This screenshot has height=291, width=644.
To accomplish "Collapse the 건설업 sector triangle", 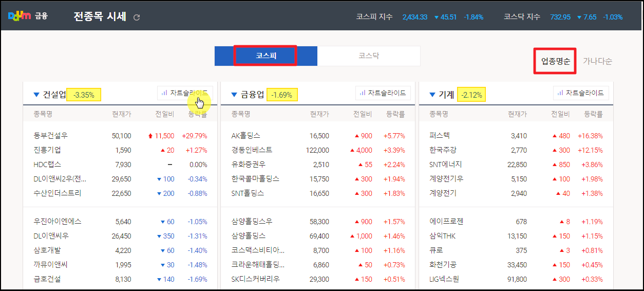I will pos(36,95).
